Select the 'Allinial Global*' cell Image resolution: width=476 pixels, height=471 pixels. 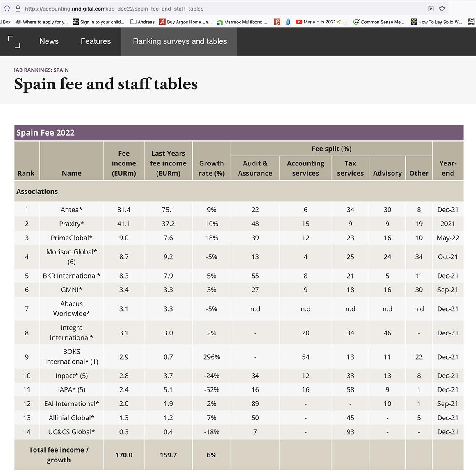click(x=72, y=418)
